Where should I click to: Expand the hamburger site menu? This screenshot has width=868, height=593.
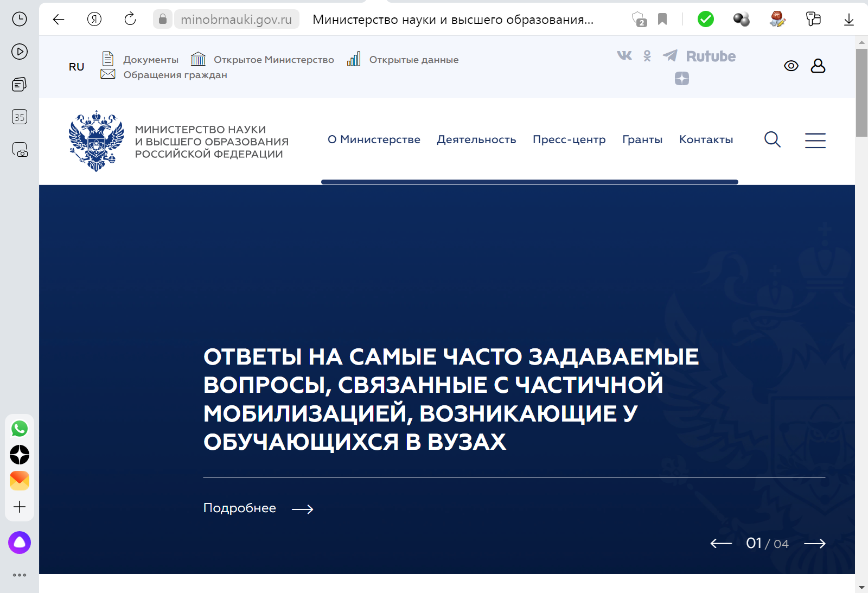coord(815,141)
